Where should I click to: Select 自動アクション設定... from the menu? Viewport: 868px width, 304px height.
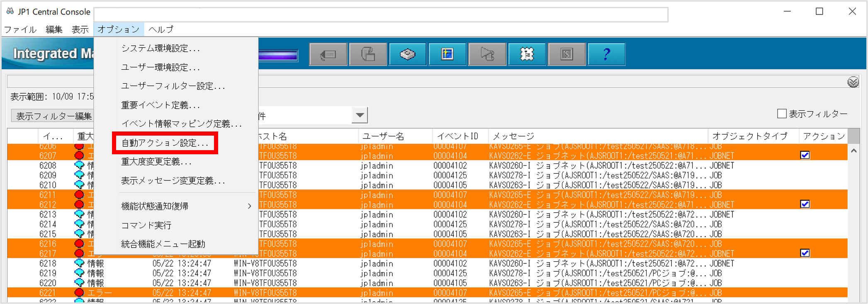(165, 143)
